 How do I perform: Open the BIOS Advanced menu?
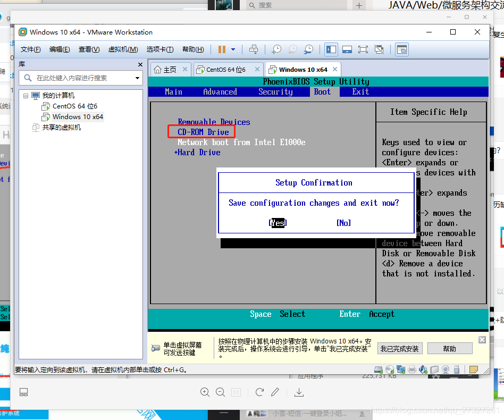(x=220, y=92)
